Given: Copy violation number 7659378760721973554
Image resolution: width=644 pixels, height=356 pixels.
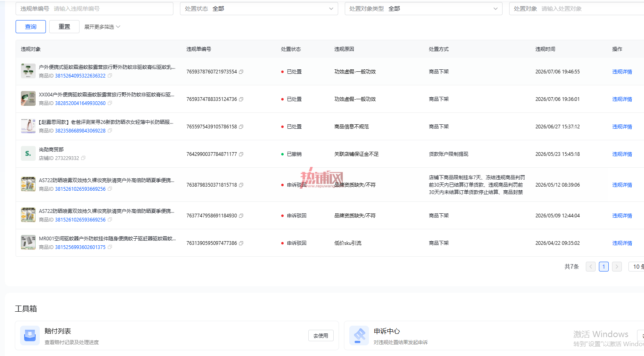Looking at the screenshot, I should point(241,72).
